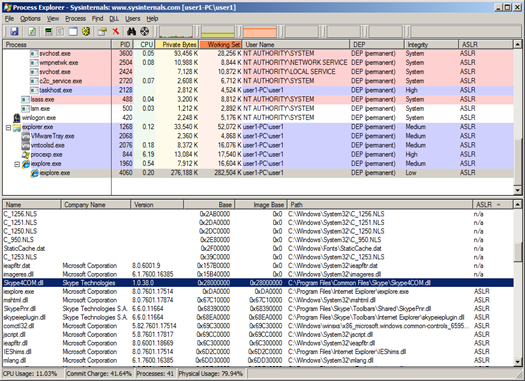Click the explorer.exe folder icon
The width and height of the screenshot is (525, 381).
[17, 127]
